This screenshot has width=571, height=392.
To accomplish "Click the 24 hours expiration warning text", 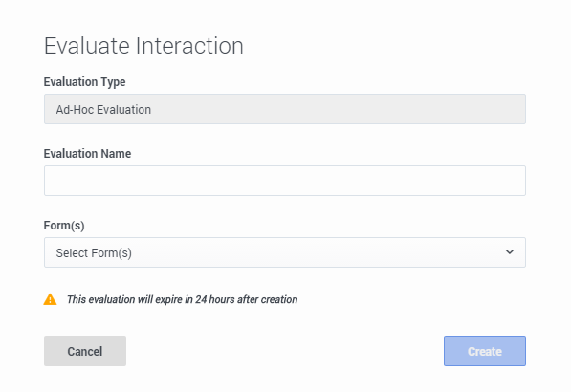I will tap(182, 299).
